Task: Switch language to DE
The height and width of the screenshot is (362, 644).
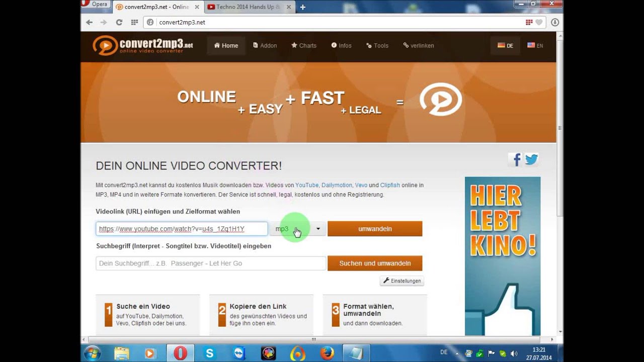Action: 505,45
